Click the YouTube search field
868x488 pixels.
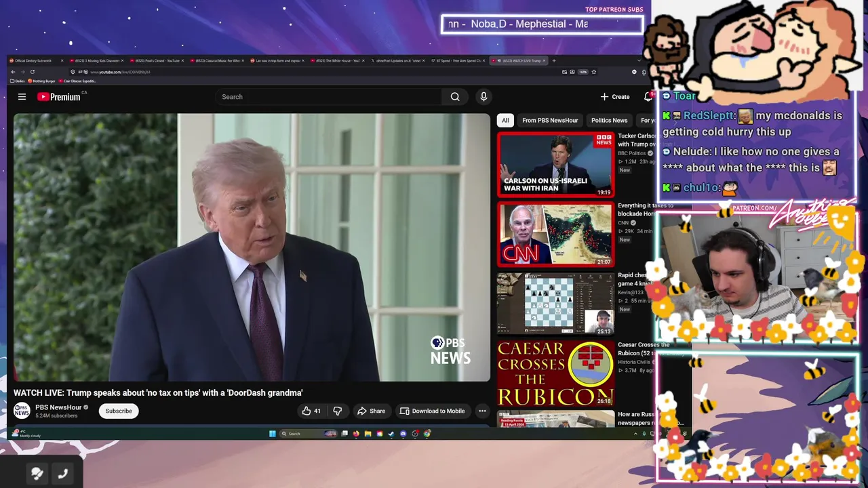pyautogui.click(x=328, y=97)
